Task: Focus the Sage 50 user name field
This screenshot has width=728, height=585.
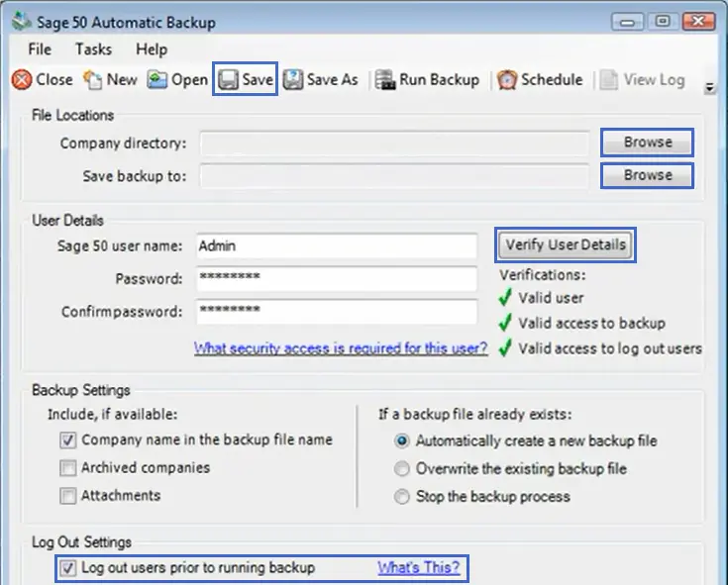Action: (x=337, y=245)
